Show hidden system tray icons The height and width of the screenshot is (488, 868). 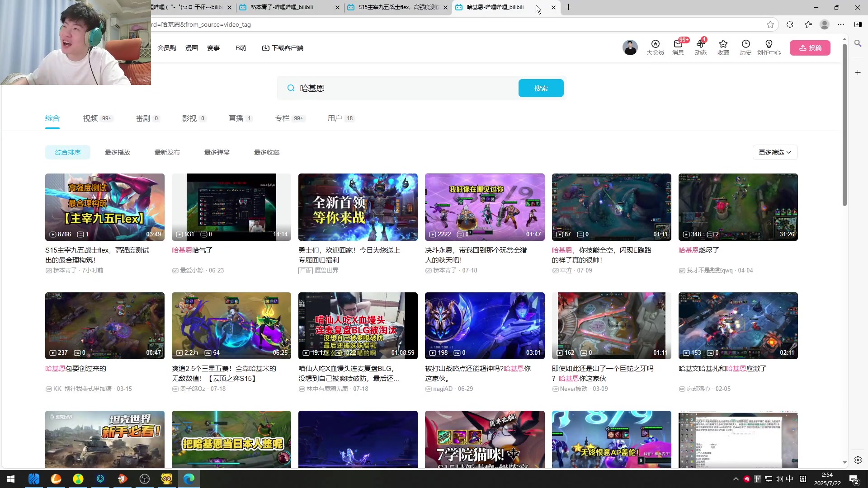pyautogui.click(x=736, y=479)
